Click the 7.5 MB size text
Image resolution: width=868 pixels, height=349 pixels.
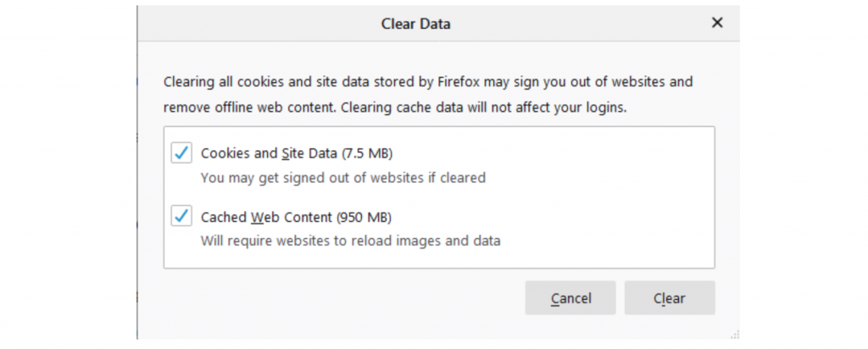point(367,153)
